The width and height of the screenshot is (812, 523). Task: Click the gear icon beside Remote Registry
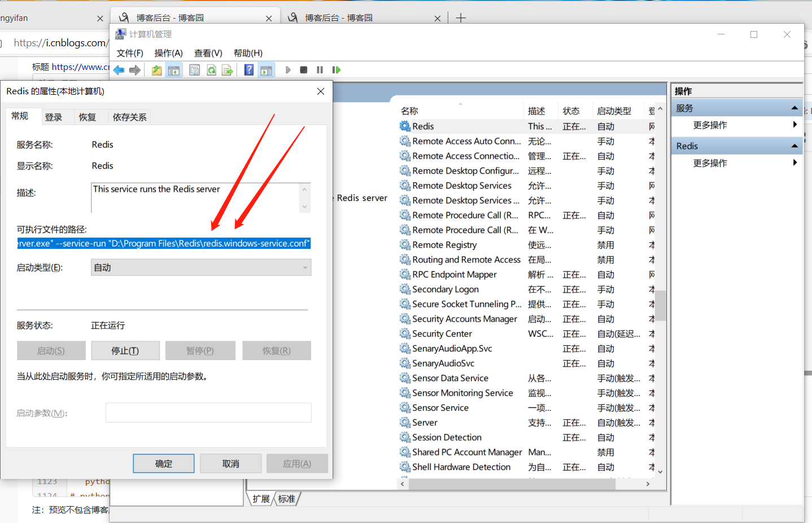[x=405, y=244]
